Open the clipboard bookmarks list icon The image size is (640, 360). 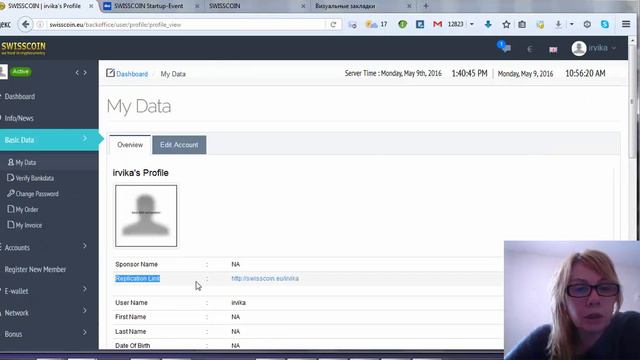point(522,24)
